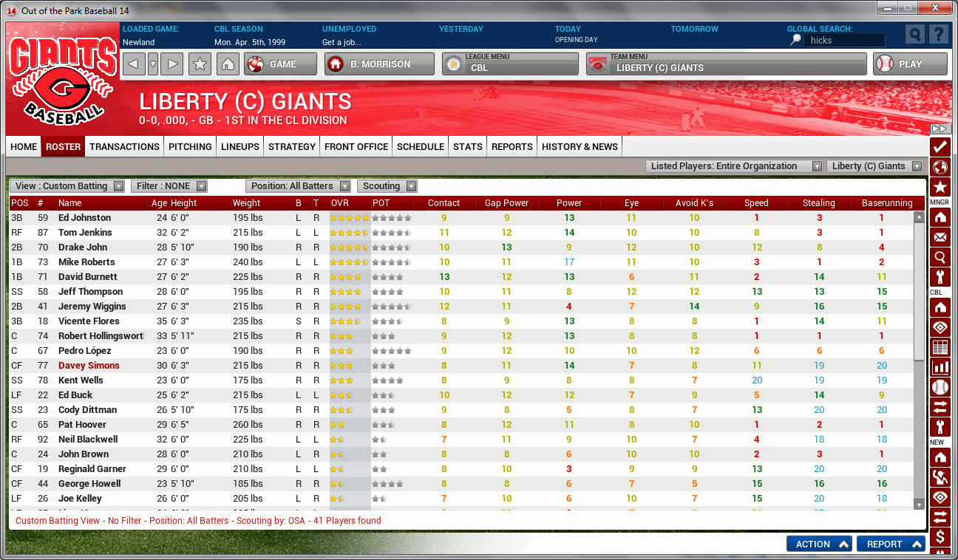Open the View: Custom Batting dropdown
This screenshot has width=958, height=560.
69,186
